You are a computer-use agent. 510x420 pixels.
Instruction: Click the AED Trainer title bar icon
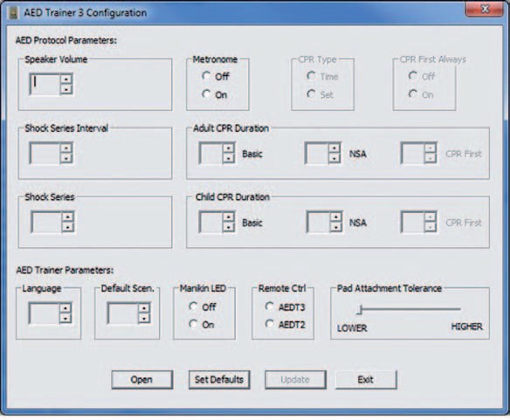(x=13, y=13)
